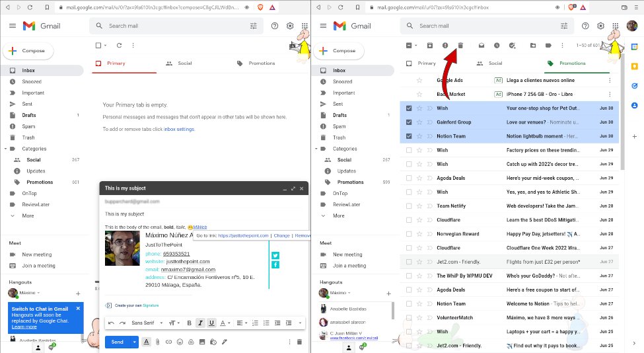
Task: Check the Norwegian Reward email checkbox
Action: (x=409, y=234)
